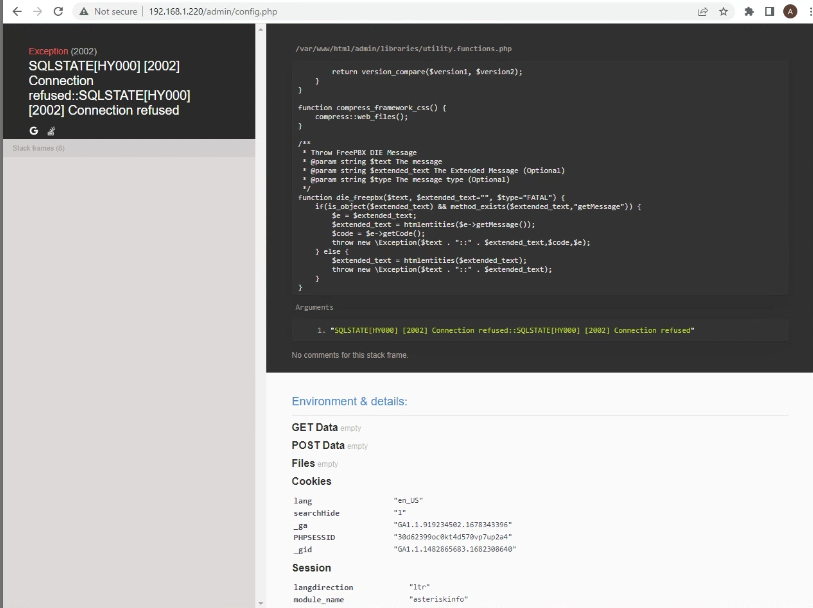Search the exception on Stack Overflow icon
The height and width of the screenshot is (608, 813).
(51, 130)
